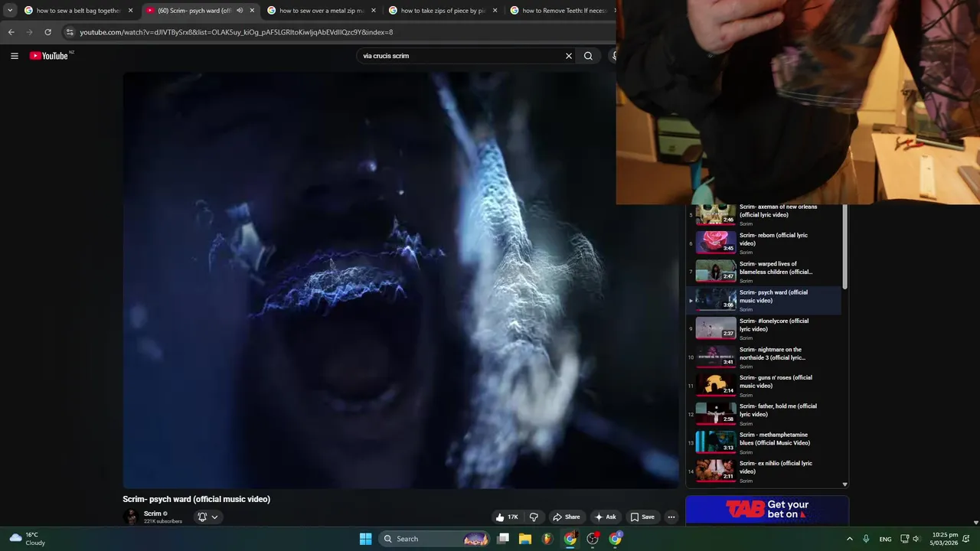Screen dimensions: 980x551
Task: Change ENG input language
Action: 885,539
